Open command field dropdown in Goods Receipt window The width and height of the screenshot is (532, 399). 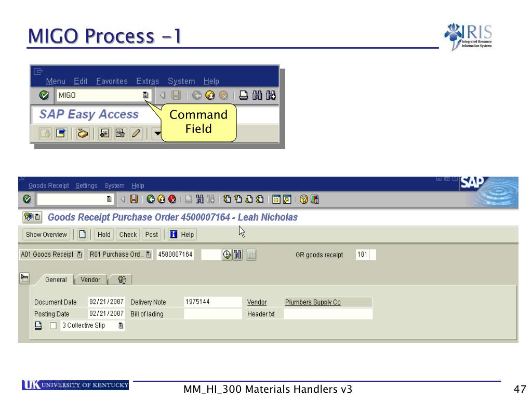109,199
